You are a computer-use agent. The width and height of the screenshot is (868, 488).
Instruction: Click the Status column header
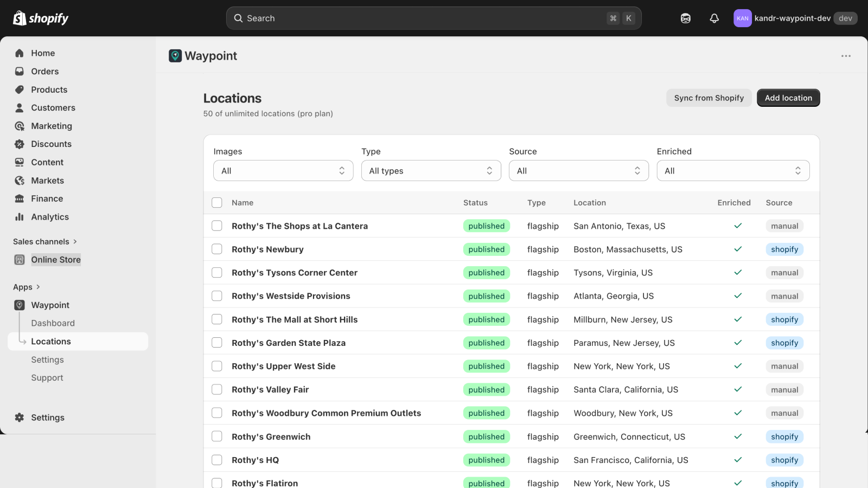(x=475, y=203)
